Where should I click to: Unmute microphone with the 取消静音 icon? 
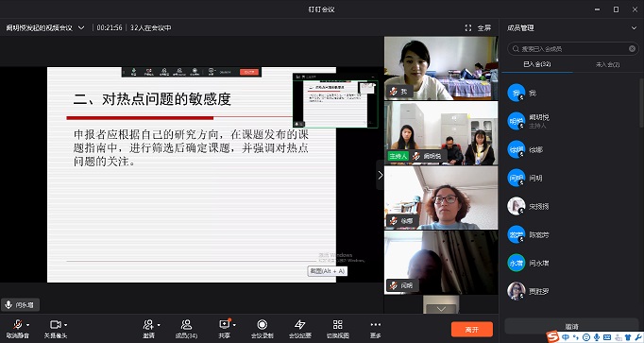point(17,324)
